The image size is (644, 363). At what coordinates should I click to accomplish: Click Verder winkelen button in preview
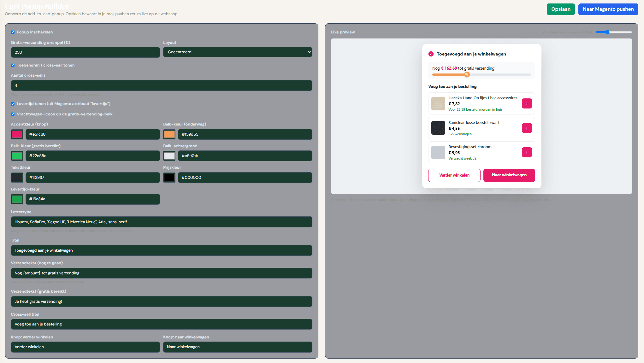point(454,175)
